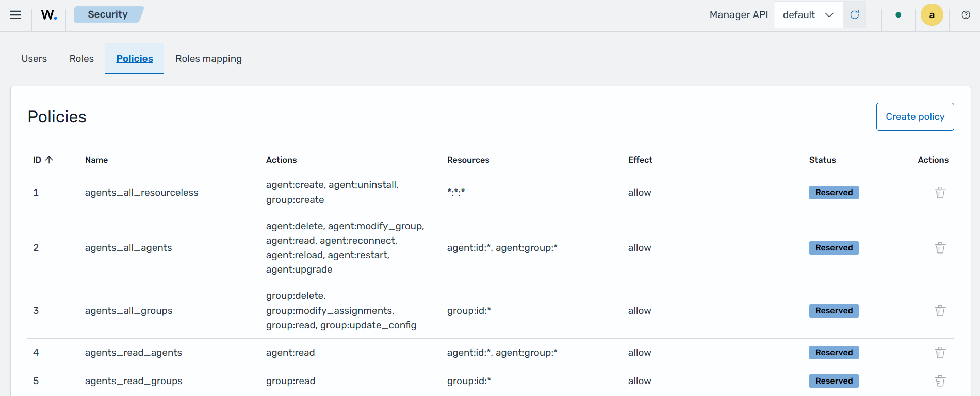Click the allow effect of agents_read_groups
Viewport: 980px width, 396px height.
pos(640,381)
